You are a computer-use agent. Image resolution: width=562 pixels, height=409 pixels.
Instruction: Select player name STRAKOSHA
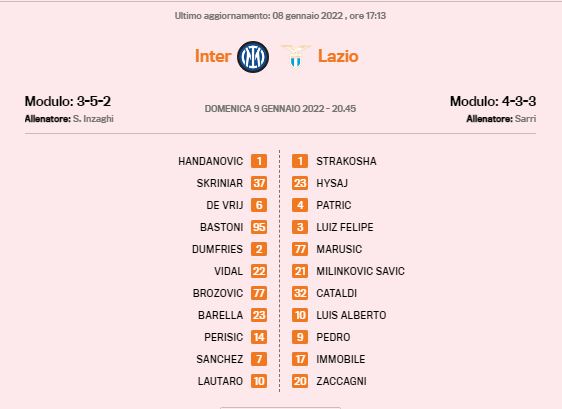tap(346, 161)
